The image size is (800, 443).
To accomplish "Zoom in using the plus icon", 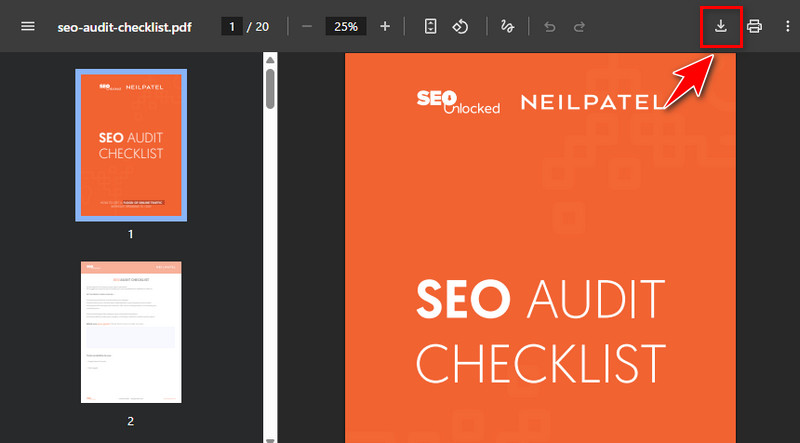I will pyautogui.click(x=385, y=26).
